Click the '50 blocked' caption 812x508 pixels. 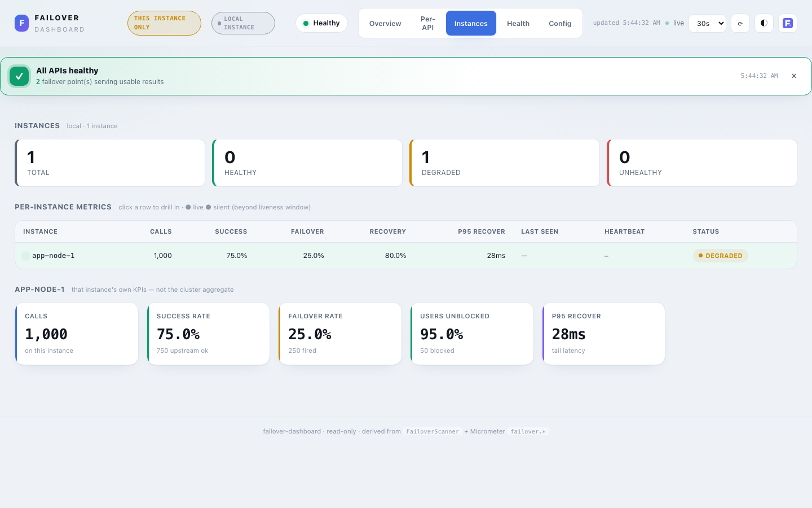[x=437, y=351]
